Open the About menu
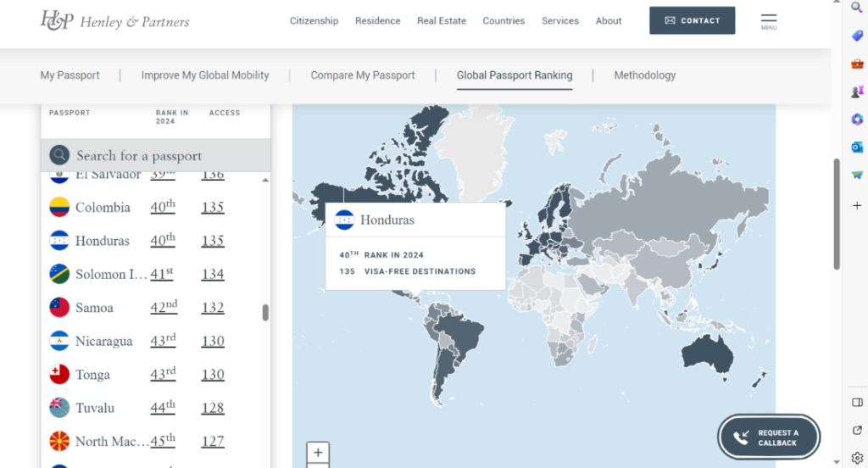 [609, 20]
